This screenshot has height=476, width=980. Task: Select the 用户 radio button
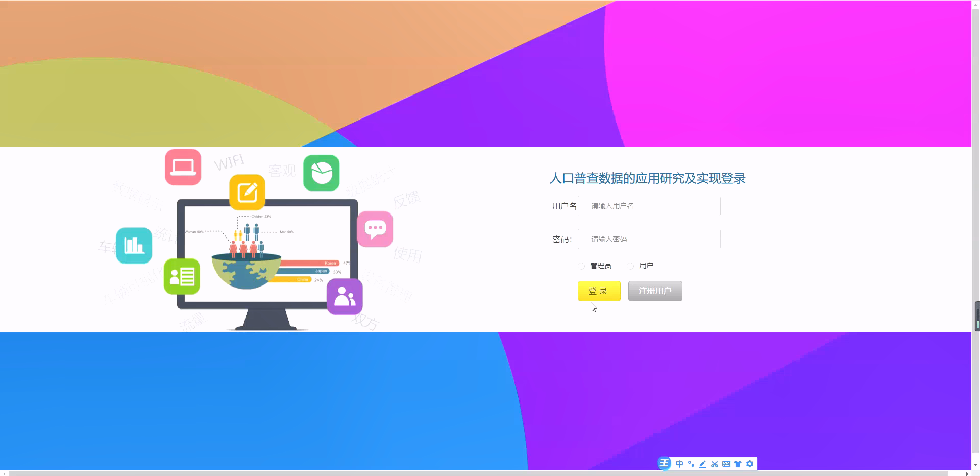pyautogui.click(x=631, y=266)
